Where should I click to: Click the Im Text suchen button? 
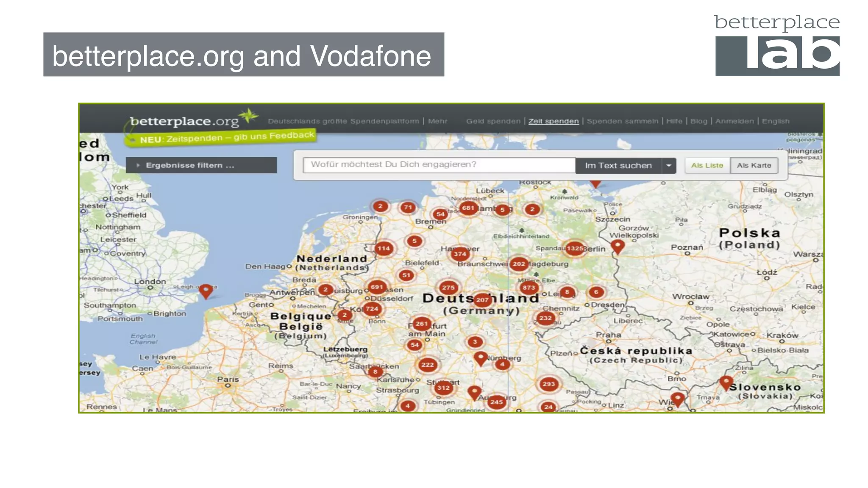[x=618, y=166]
